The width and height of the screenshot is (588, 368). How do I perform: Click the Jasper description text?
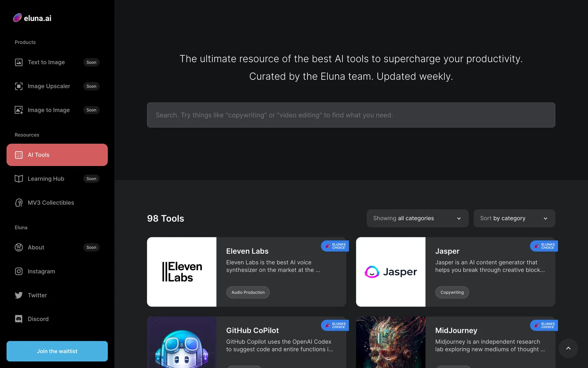(x=490, y=266)
